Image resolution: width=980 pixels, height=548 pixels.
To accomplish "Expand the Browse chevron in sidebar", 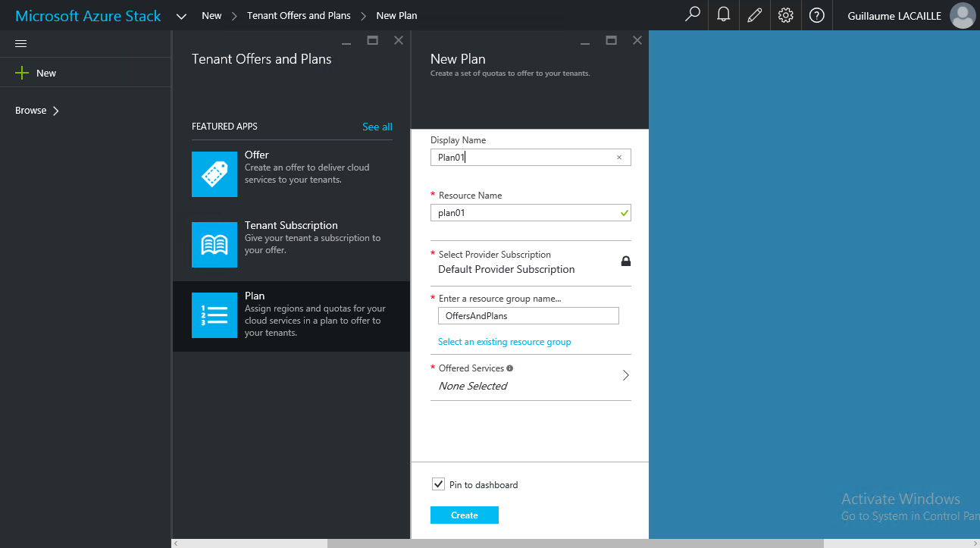I will pos(56,111).
